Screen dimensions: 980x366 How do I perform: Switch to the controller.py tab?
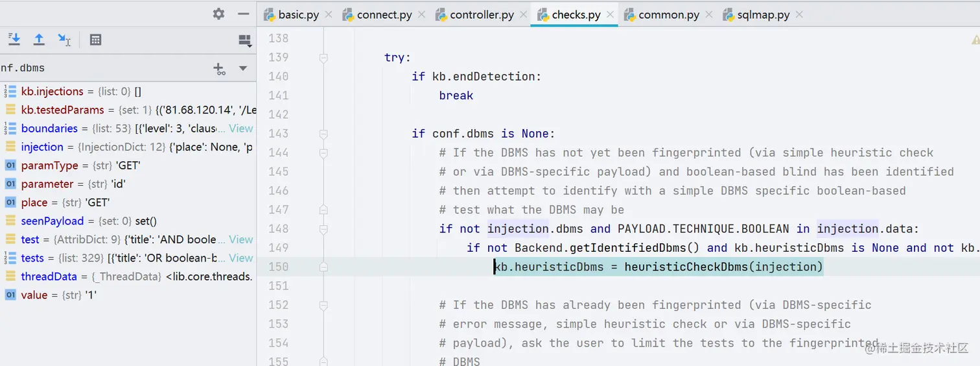482,14
